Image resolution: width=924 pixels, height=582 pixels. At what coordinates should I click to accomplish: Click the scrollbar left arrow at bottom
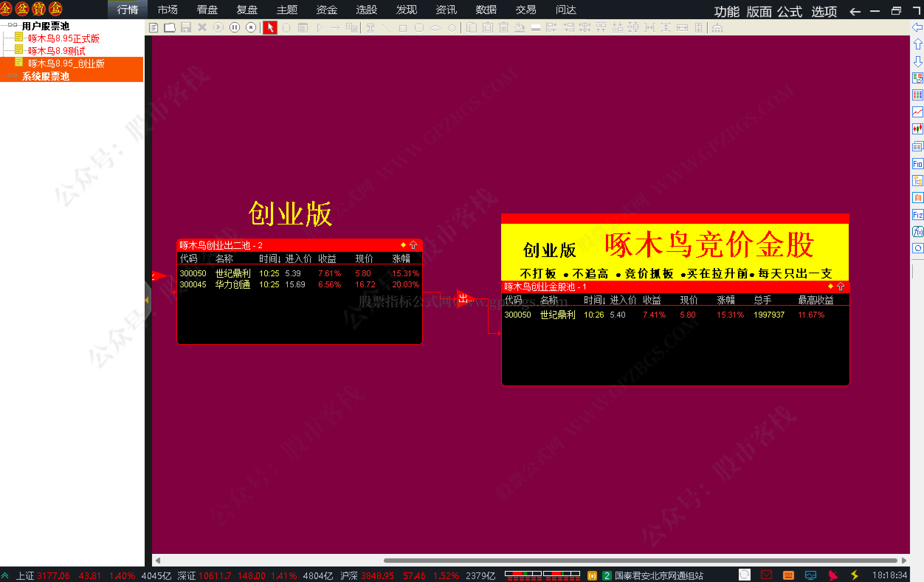(157, 561)
